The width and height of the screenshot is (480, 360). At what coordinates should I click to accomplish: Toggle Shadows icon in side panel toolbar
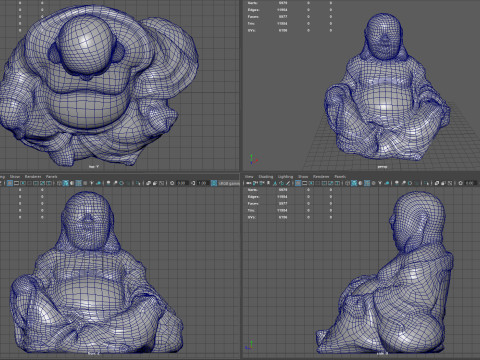(387, 183)
